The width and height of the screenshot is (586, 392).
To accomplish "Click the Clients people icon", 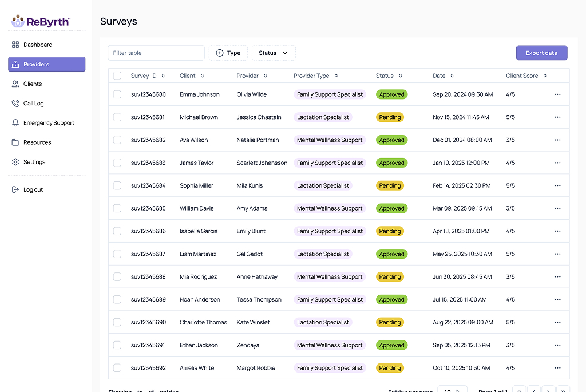I will pos(15,84).
